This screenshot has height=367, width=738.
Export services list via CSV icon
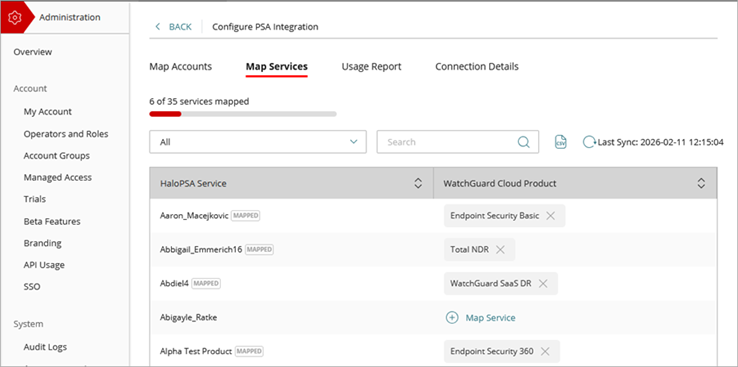tap(561, 142)
